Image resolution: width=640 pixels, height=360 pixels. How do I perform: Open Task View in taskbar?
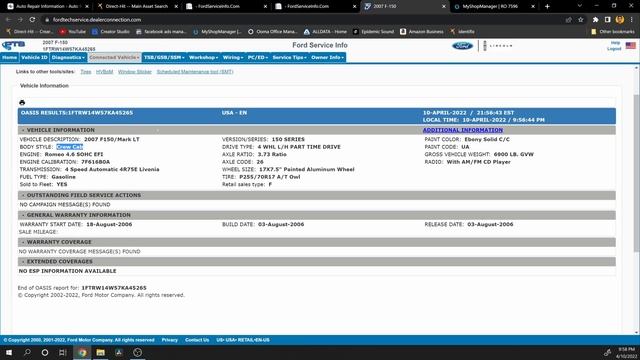[x=62, y=352]
